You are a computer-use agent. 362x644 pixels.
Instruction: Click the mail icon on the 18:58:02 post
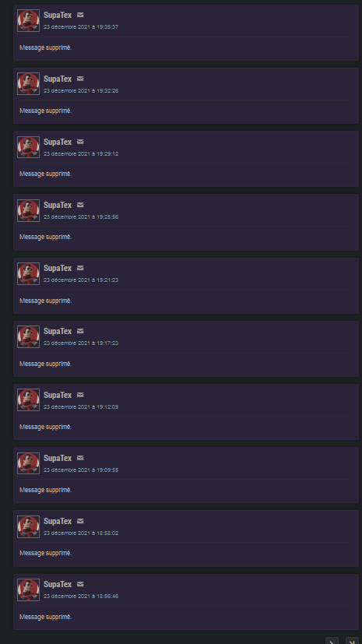click(x=80, y=521)
